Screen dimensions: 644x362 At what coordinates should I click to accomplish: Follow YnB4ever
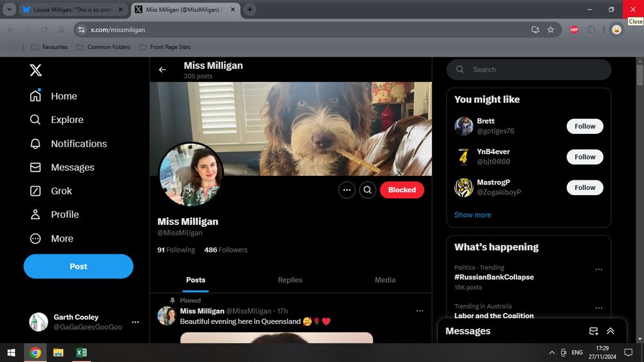(585, 157)
